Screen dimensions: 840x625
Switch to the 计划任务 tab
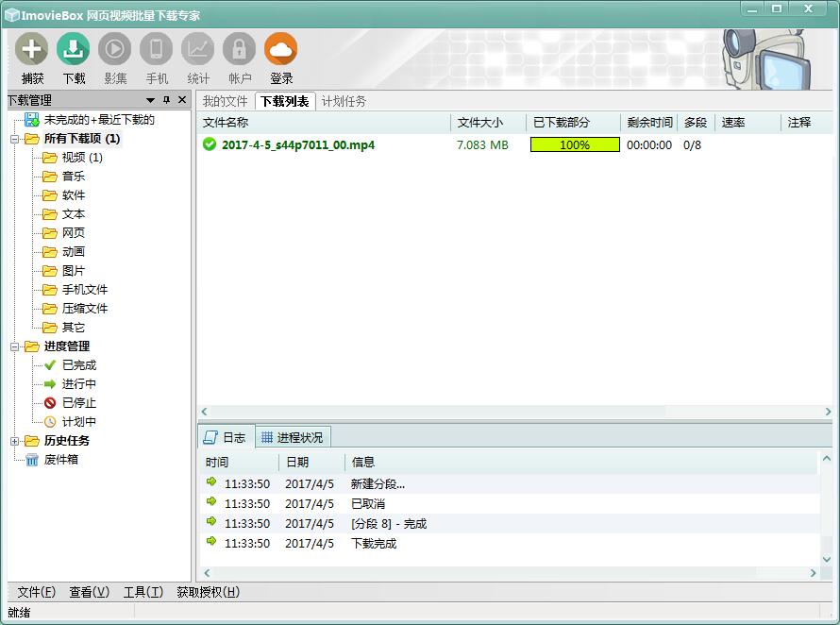click(344, 101)
